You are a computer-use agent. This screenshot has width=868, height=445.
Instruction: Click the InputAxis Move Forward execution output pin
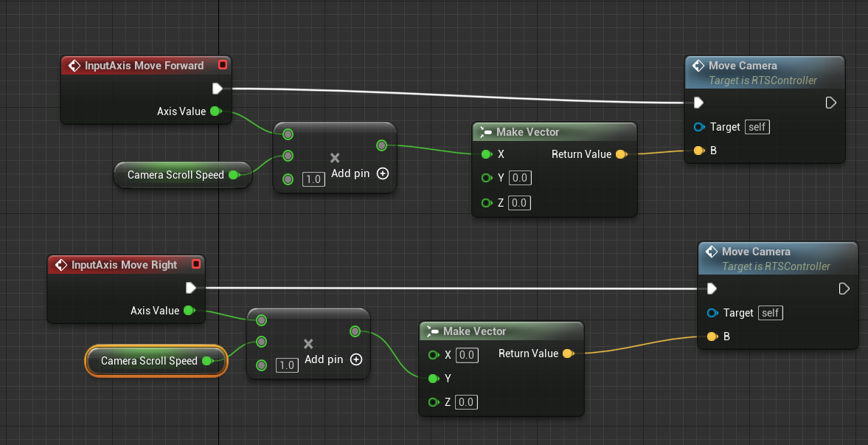pos(217,89)
